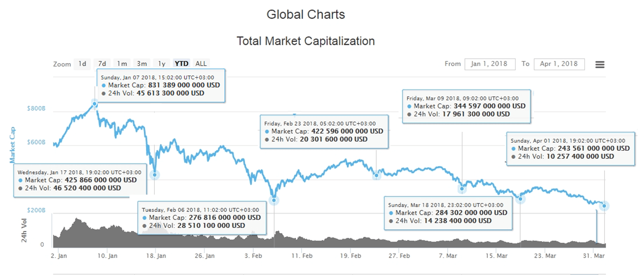Image resolution: width=644 pixels, height=275 pixels.
Task: Activate the YTD zoom button
Action: click(x=182, y=64)
